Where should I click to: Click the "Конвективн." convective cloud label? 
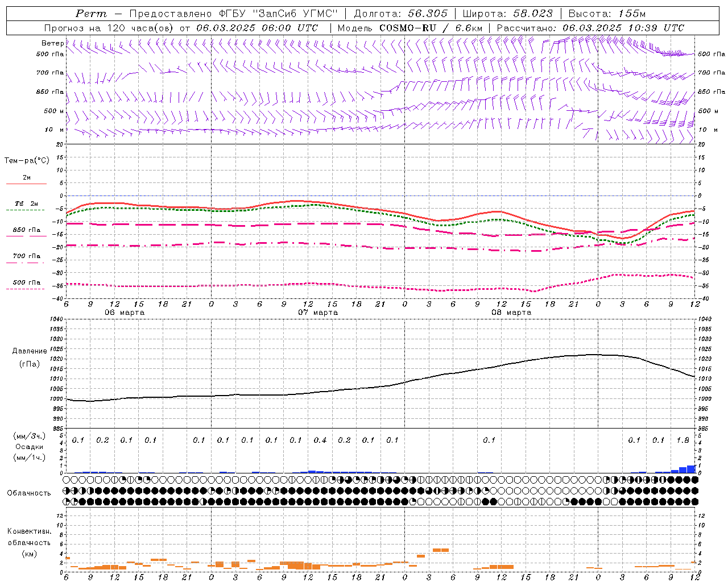pyautogui.click(x=29, y=532)
